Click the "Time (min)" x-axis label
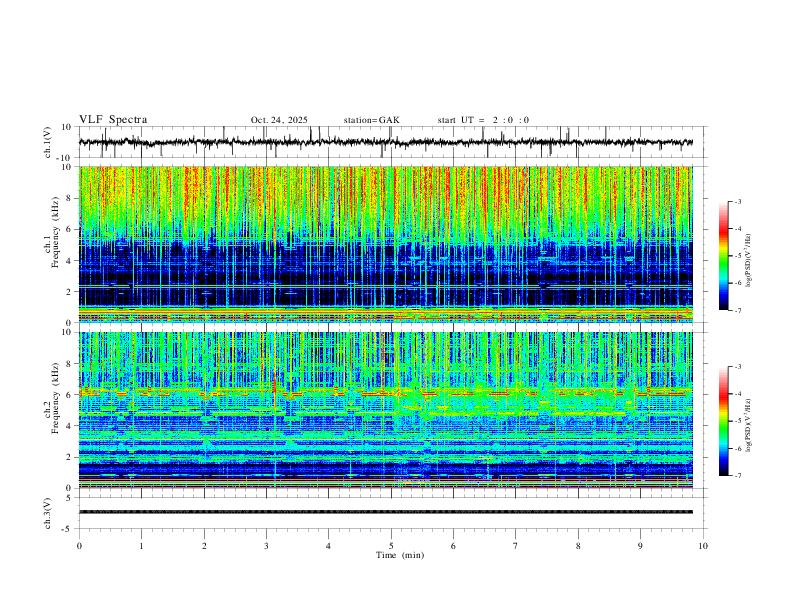The height and width of the screenshot is (612, 792). click(x=400, y=555)
